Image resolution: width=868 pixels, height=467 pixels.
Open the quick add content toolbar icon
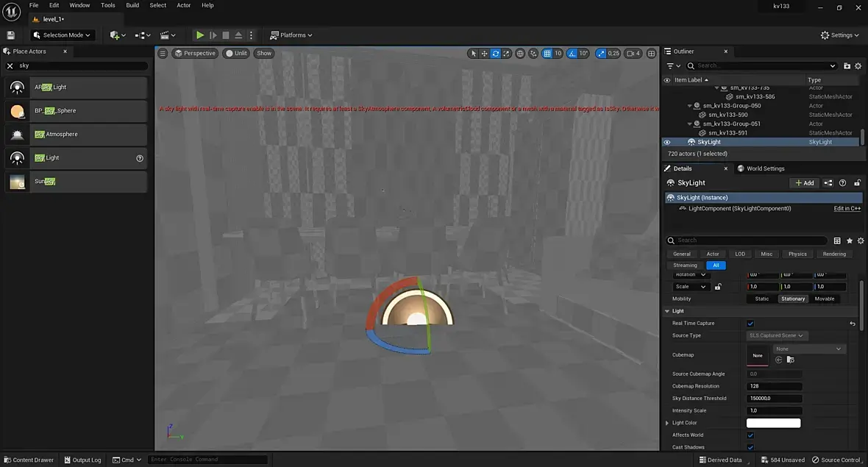118,35
